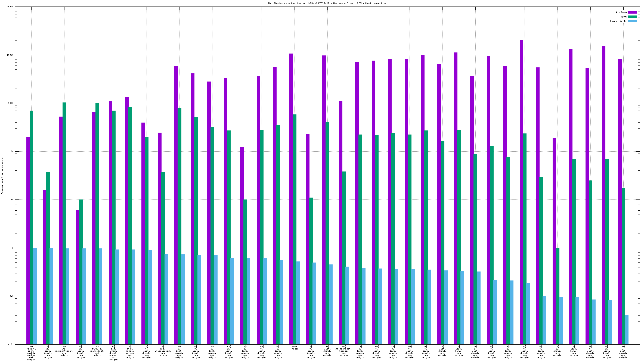Click the dnsbl-3.uceprotect.net axis label

click(x=97, y=351)
